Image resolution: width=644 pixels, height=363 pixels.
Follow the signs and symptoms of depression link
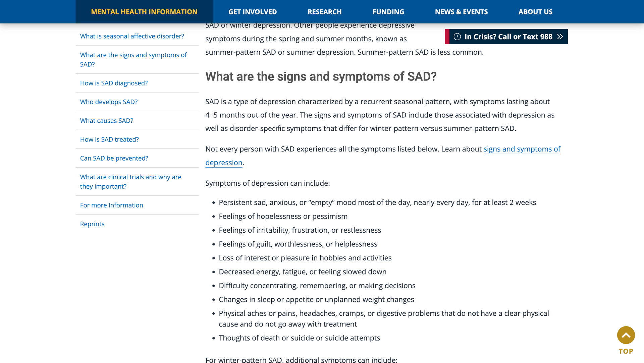(x=383, y=156)
